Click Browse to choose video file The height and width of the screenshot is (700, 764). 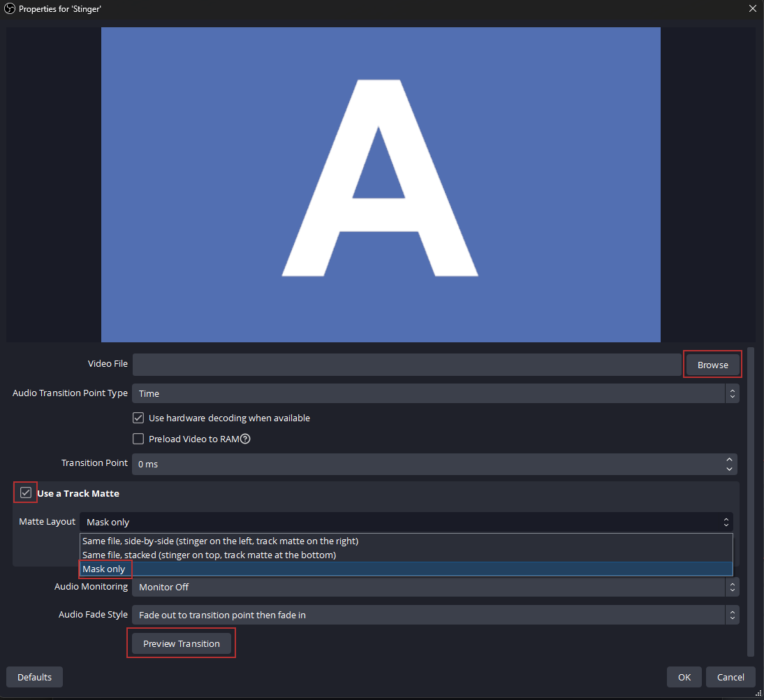pyautogui.click(x=712, y=365)
